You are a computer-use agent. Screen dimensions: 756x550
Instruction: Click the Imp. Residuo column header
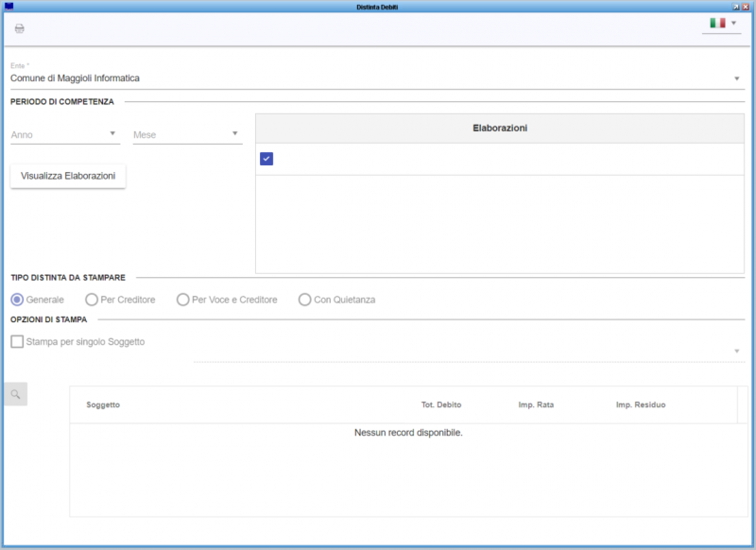click(x=640, y=405)
